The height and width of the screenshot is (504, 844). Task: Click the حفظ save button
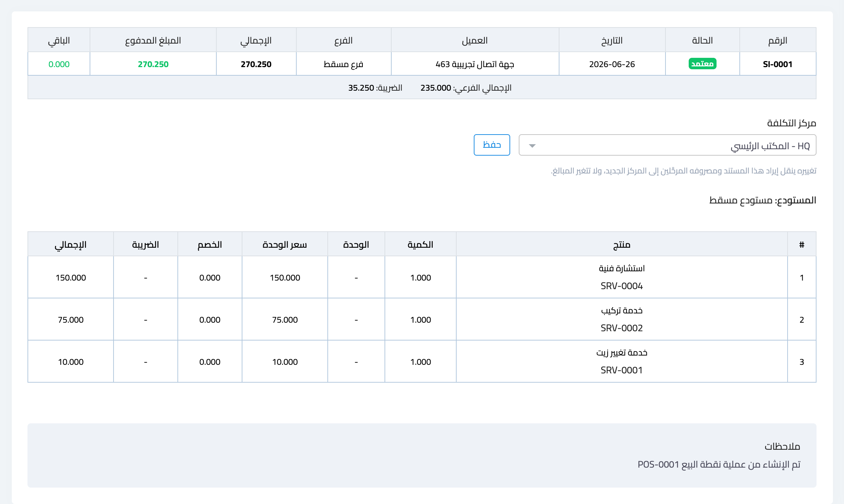[x=492, y=145]
